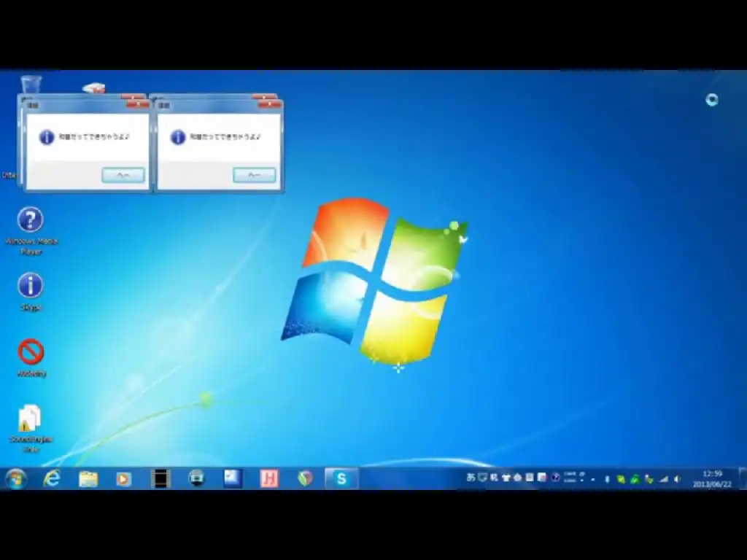The image size is (747, 560).
Task: Switch to Skype taskbar button
Action: pos(341,478)
